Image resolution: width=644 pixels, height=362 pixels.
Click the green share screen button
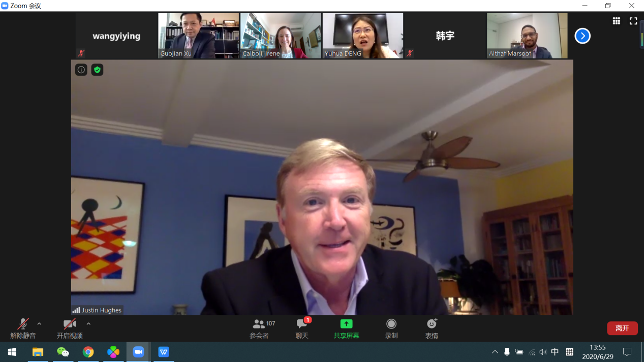coord(346,328)
